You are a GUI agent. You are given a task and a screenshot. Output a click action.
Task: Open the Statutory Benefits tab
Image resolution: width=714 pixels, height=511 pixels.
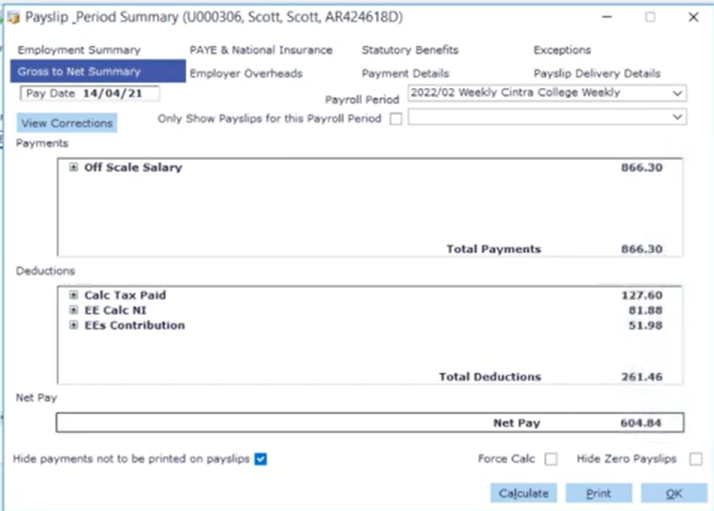click(x=410, y=50)
